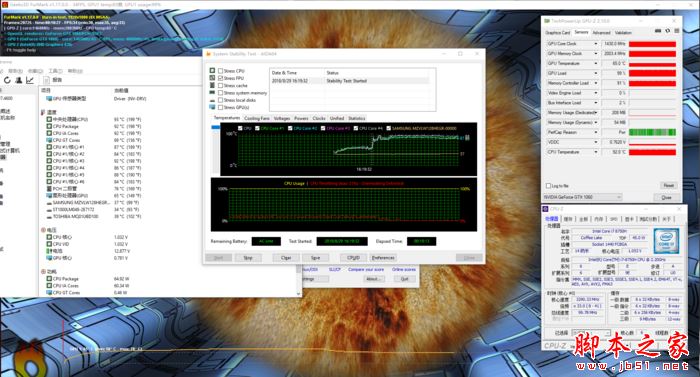Click the flame icon in System Stability Test title bar
This screenshot has height=377, width=700.
pos(208,54)
